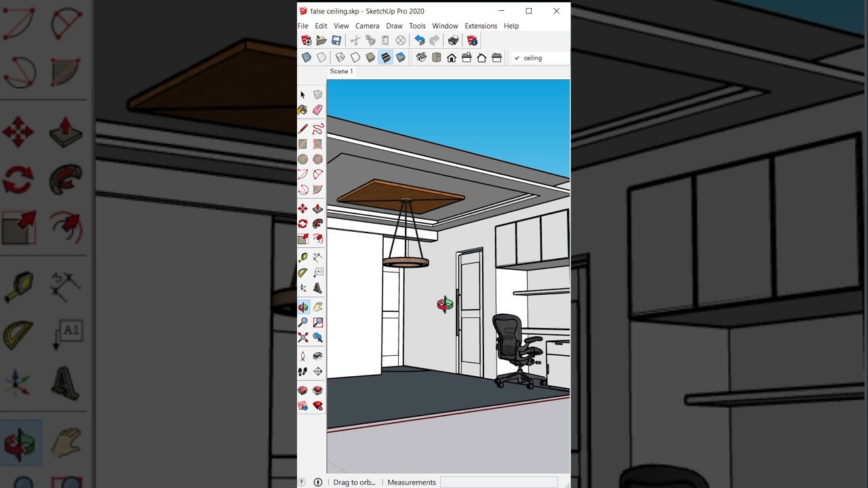This screenshot has height=488, width=868.
Task: Activate the Move tool
Action: [x=302, y=209]
